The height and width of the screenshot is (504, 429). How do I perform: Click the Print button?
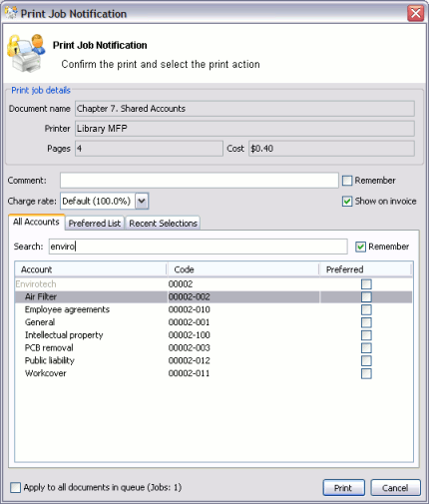point(343,488)
